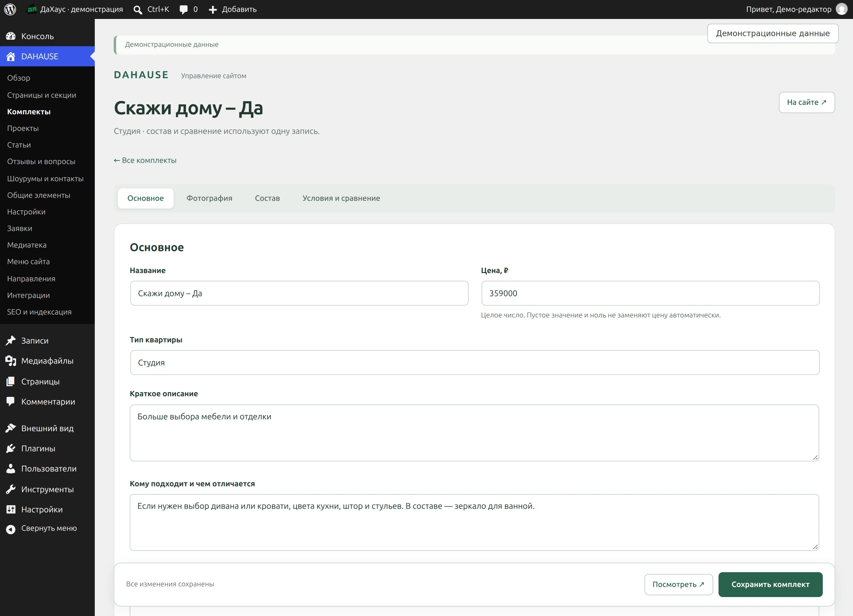Click Демонстрационные данные button
853x616 pixels.
coord(773,33)
